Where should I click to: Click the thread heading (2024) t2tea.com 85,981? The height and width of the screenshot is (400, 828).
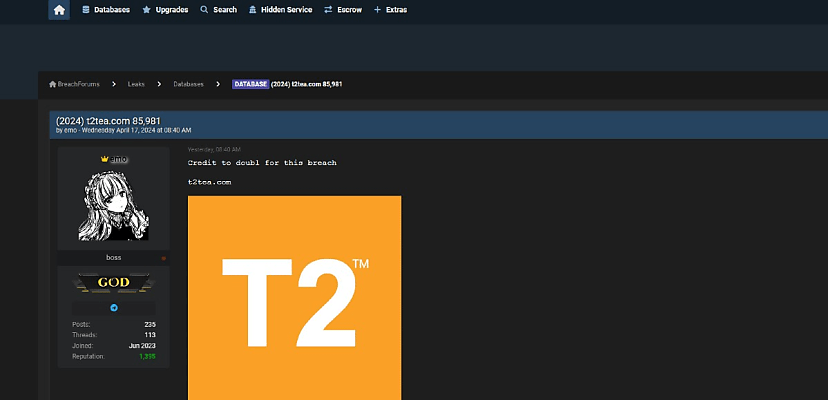pos(108,121)
